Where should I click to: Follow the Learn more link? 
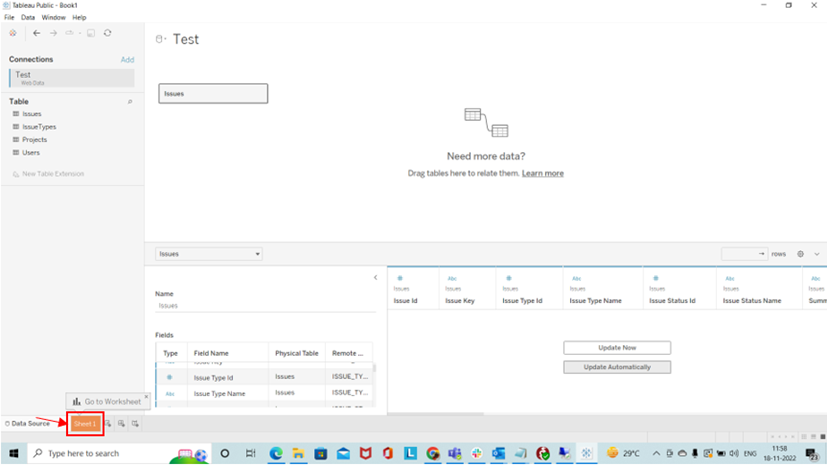543,173
